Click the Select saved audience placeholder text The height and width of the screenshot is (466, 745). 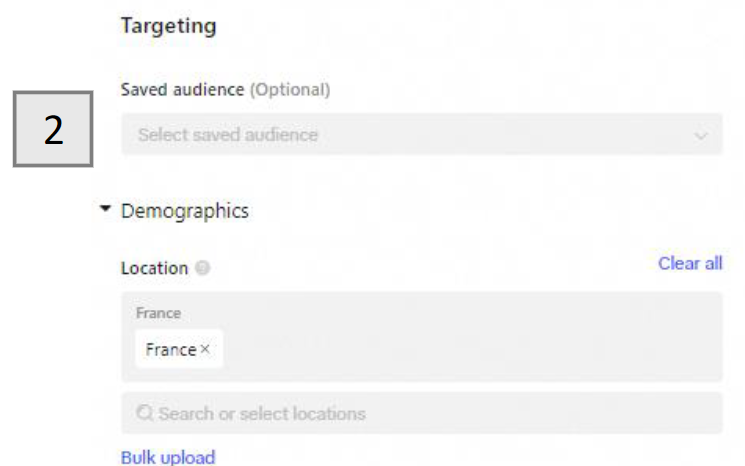pos(228,135)
